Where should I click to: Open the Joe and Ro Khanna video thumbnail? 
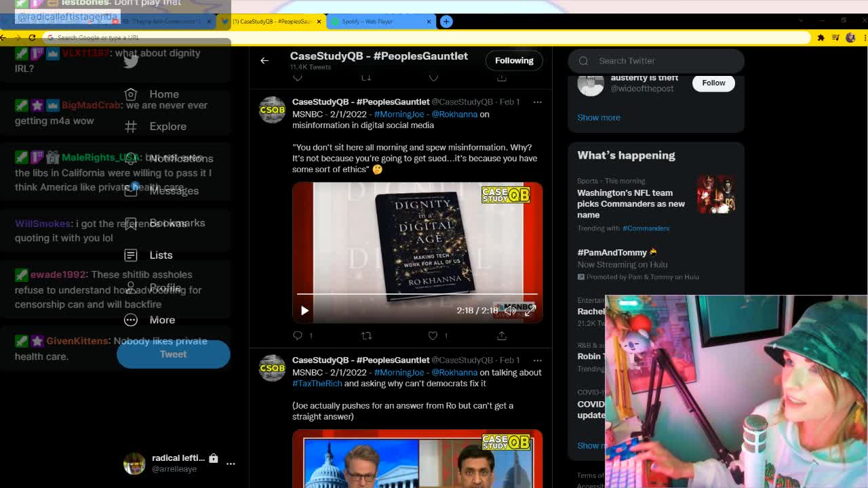click(x=417, y=458)
